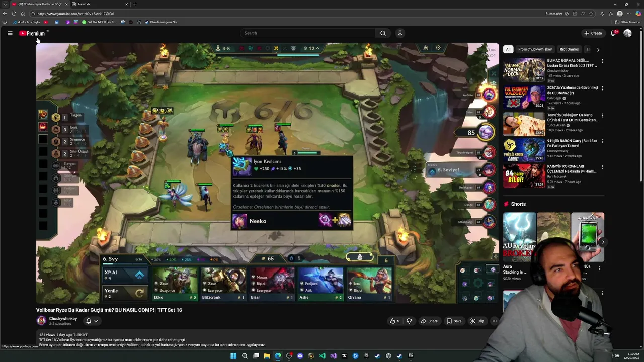Open File Explorer from taskbar

coord(267,356)
